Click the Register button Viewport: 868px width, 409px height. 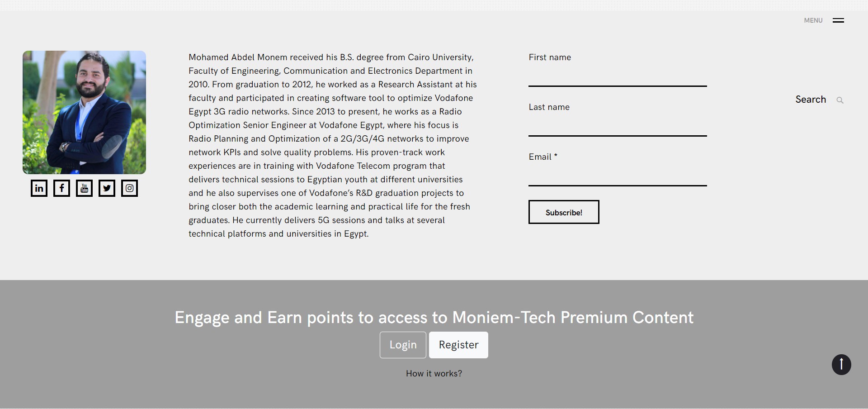tap(458, 345)
